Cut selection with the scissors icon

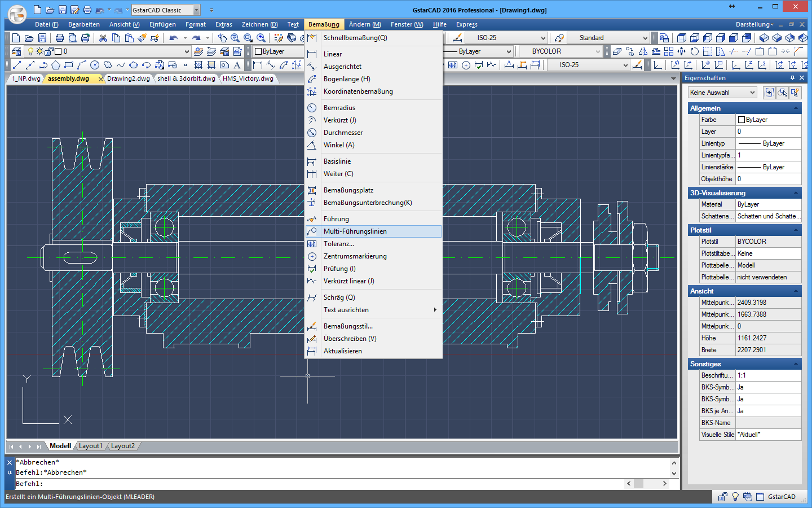103,38
